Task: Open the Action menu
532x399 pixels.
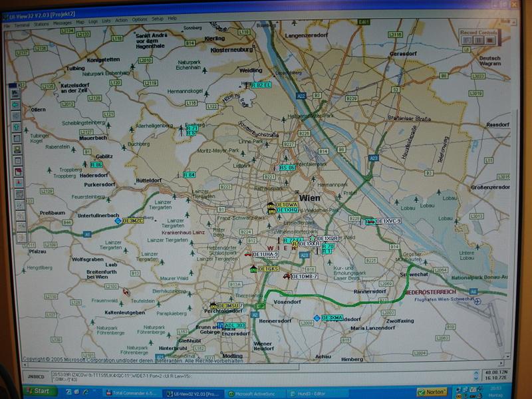Action: [x=121, y=20]
